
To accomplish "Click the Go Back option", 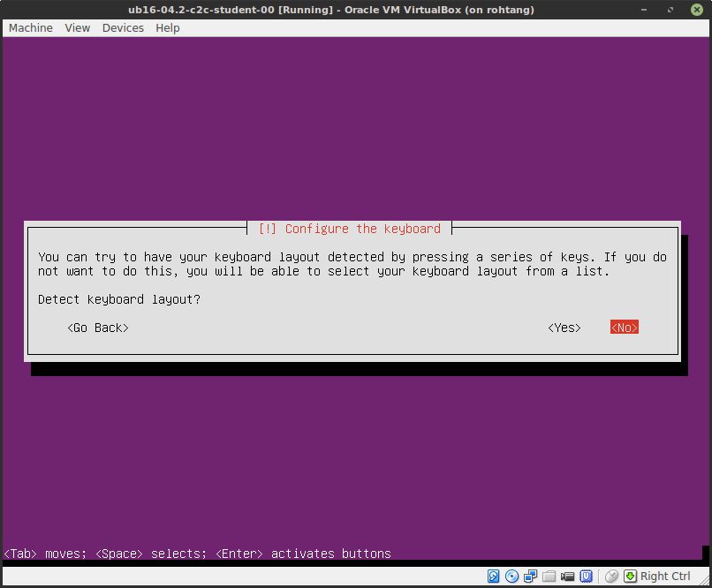I will (97, 327).
